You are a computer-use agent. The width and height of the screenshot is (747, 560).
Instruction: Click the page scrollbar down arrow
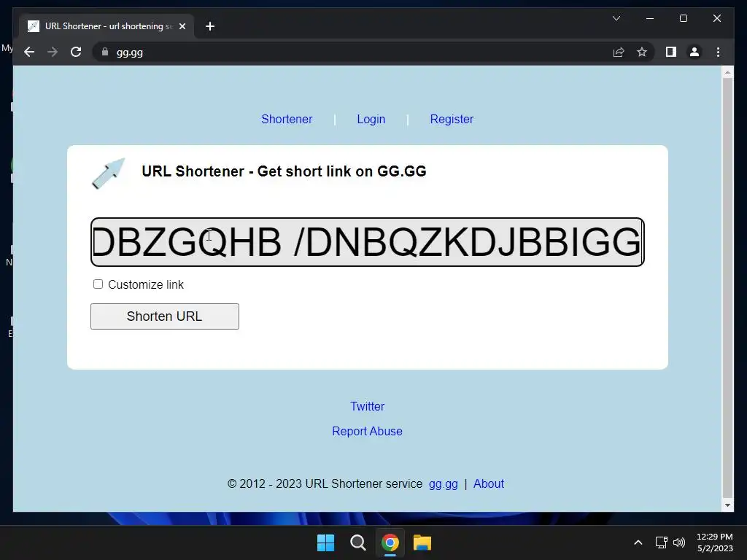pyautogui.click(x=727, y=505)
